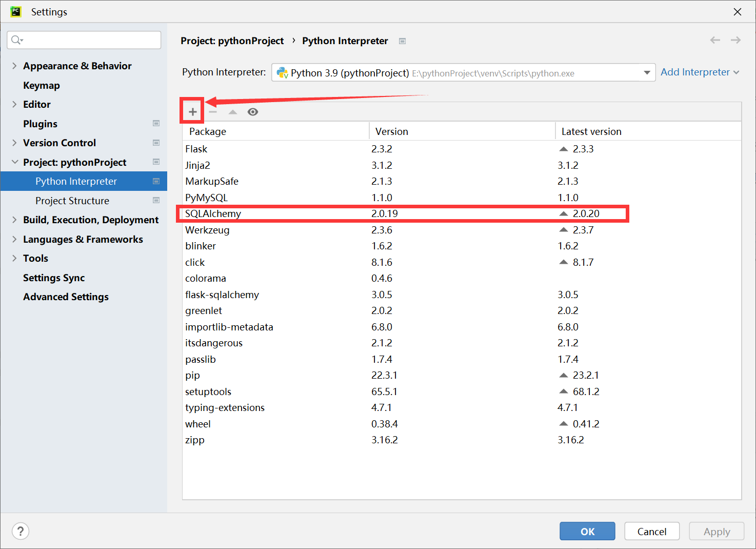756x549 pixels.
Task: Open Project Structure settings
Action: coord(72,201)
